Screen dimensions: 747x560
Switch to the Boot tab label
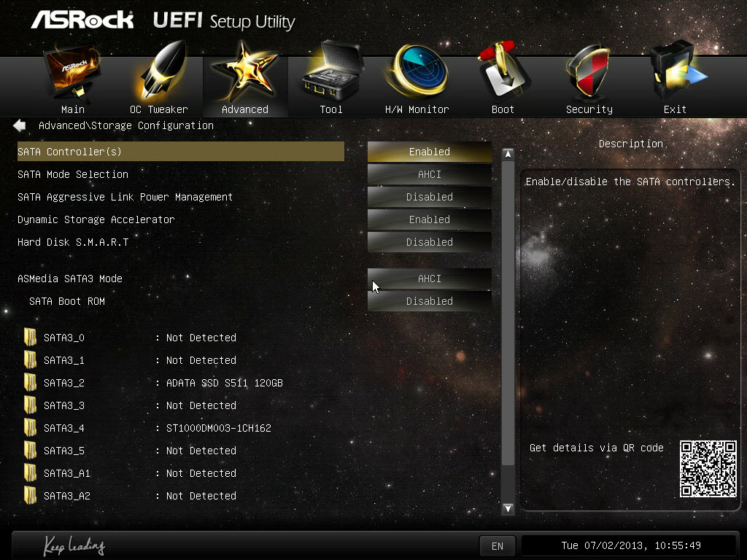pos(503,109)
